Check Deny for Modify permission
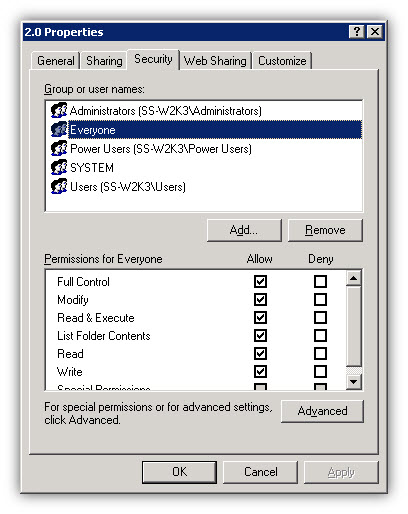The image size is (408, 514). point(320,299)
